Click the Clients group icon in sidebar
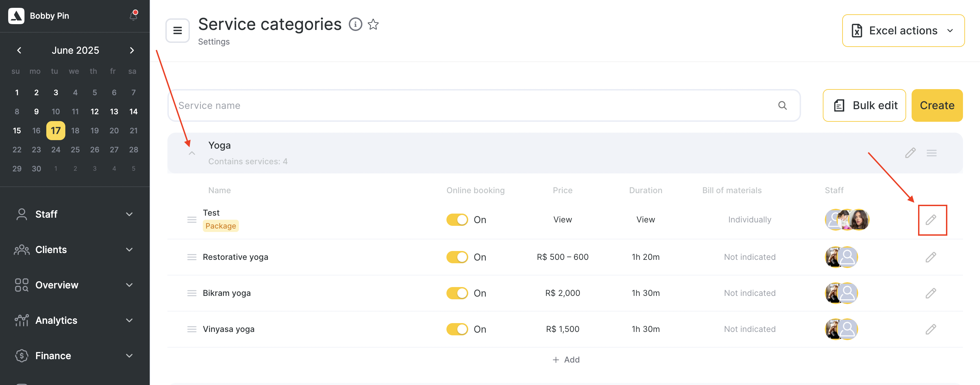The image size is (980, 385). (x=22, y=249)
